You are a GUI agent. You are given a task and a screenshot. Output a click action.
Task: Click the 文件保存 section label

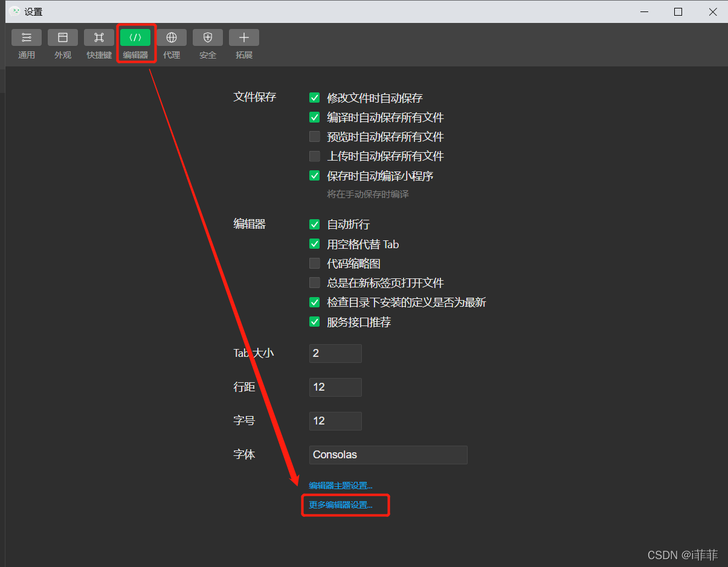tap(255, 97)
